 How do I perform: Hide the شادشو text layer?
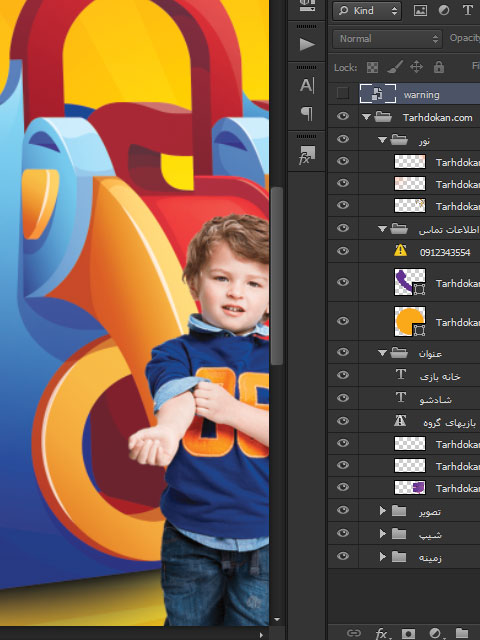[343, 398]
